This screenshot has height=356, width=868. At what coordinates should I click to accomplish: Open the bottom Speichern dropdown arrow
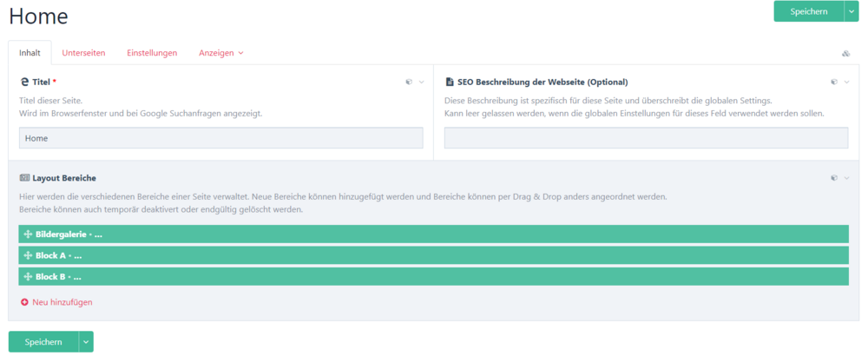(86, 342)
